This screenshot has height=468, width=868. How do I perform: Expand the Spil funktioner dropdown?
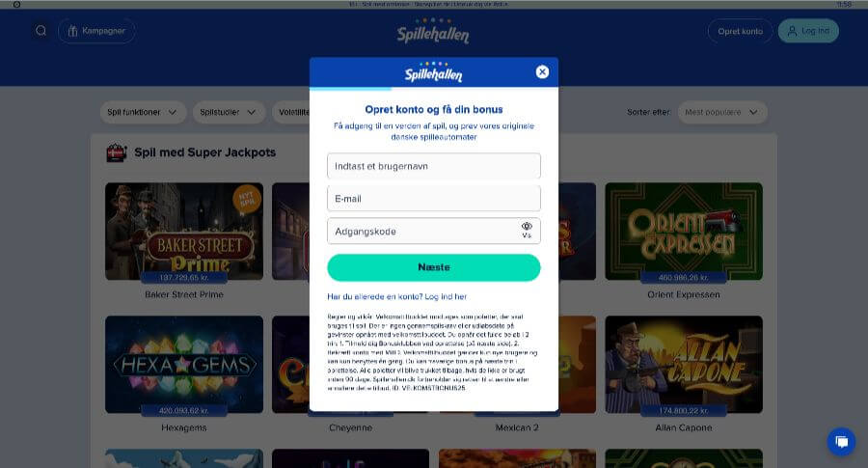(x=143, y=113)
